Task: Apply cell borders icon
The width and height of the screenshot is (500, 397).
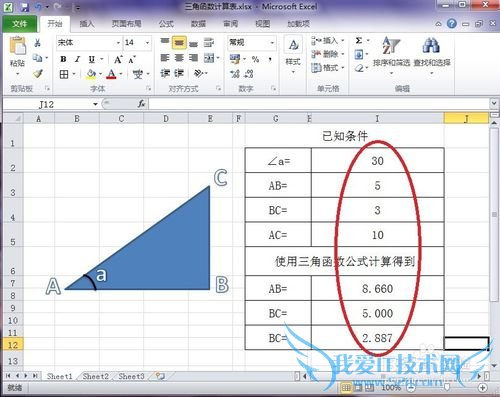Action: pos(64,74)
